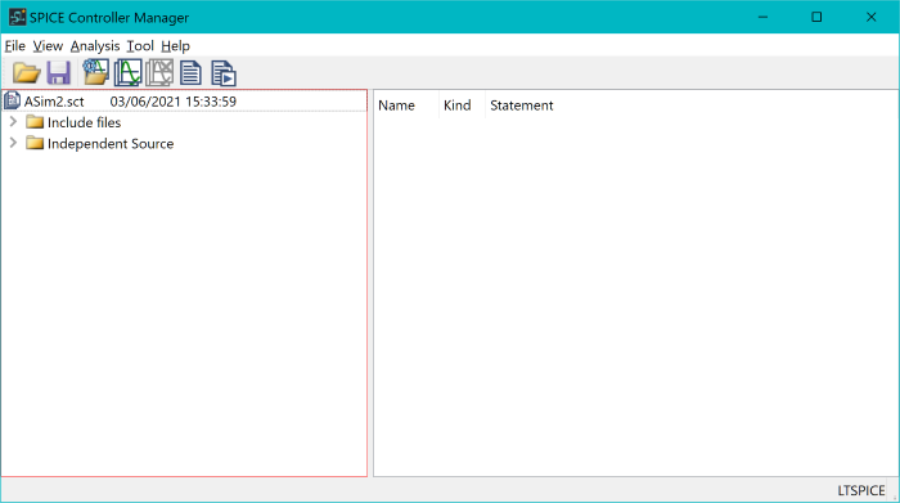Image resolution: width=900 pixels, height=503 pixels.
Task: Open the Tool menu
Action: coord(140,46)
